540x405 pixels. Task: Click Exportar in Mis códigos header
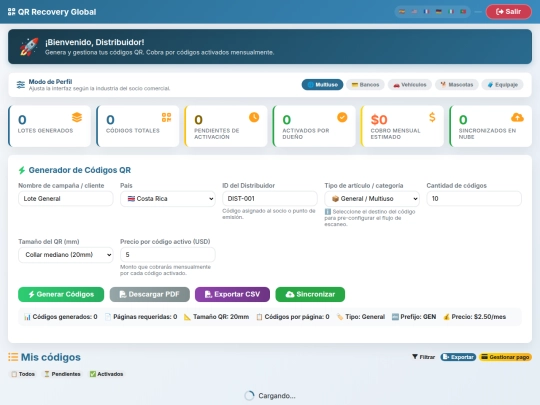click(458, 357)
